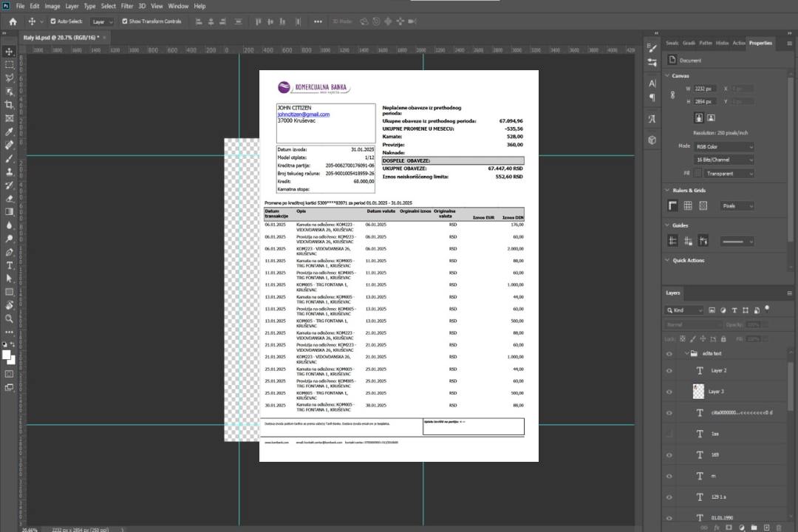Viewport: 798px width, 532px height.
Task: Select the Eyedropper tool
Action: pyautogui.click(x=9, y=132)
